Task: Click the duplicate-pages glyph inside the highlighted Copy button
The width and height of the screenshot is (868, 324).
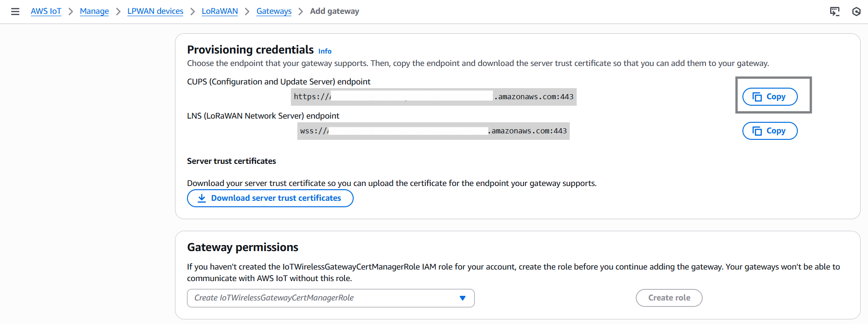Action: (x=758, y=96)
